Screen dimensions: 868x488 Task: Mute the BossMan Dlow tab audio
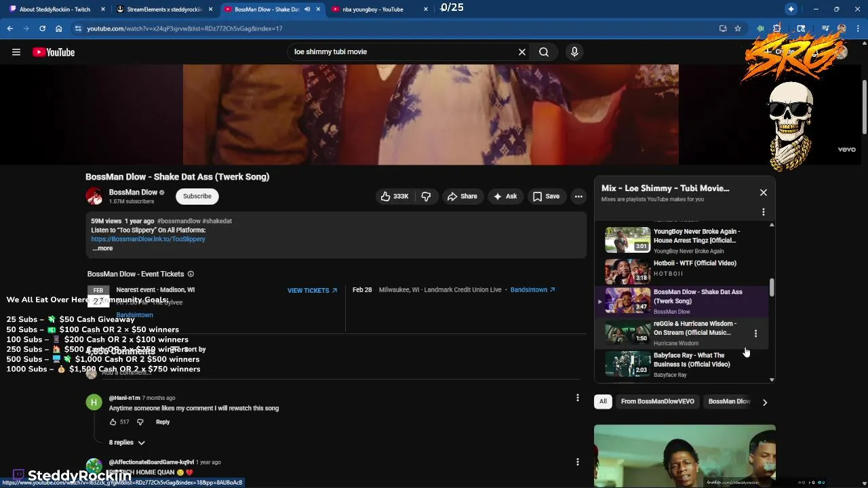[307, 9]
